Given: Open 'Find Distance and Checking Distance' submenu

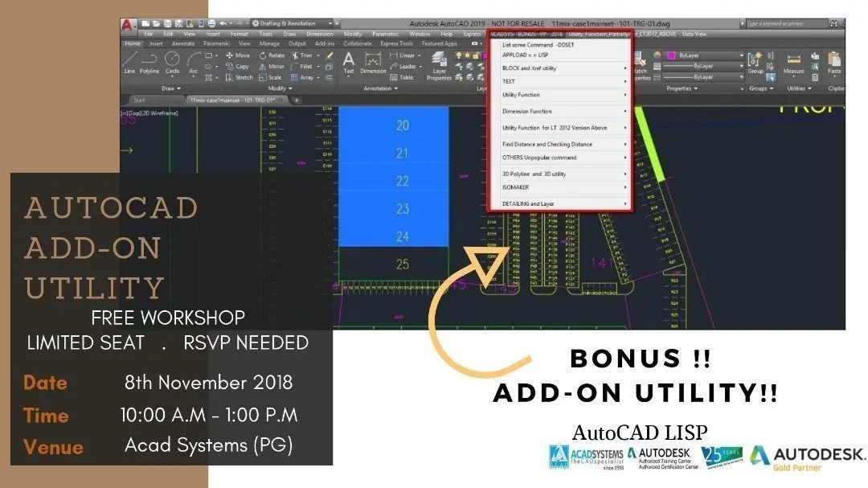Looking at the screenshot, I should tap(560, 144).
